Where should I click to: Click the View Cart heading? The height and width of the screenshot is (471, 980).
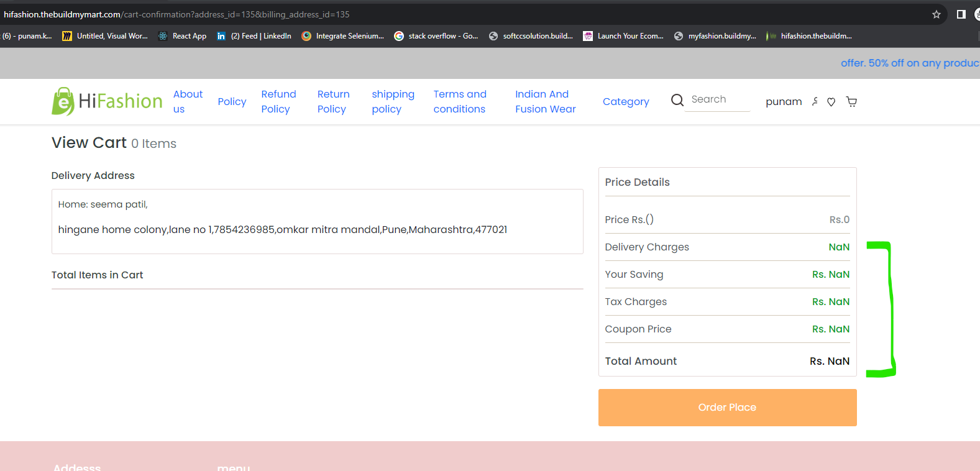(89, 143)
